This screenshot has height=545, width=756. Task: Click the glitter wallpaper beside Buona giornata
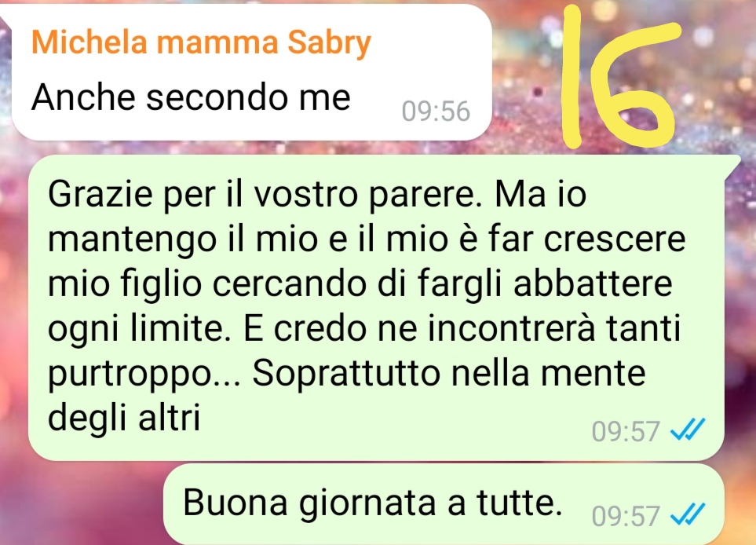pos(82,504)
